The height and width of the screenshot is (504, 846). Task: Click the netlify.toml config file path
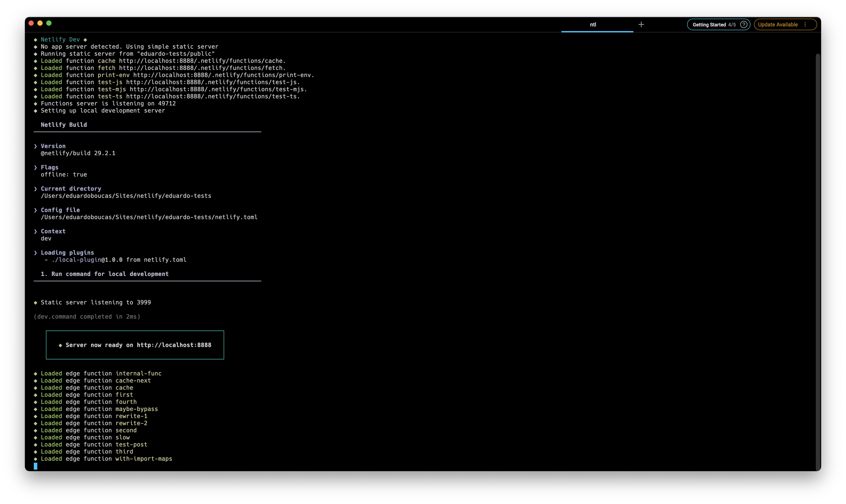[x=149, y=217]
